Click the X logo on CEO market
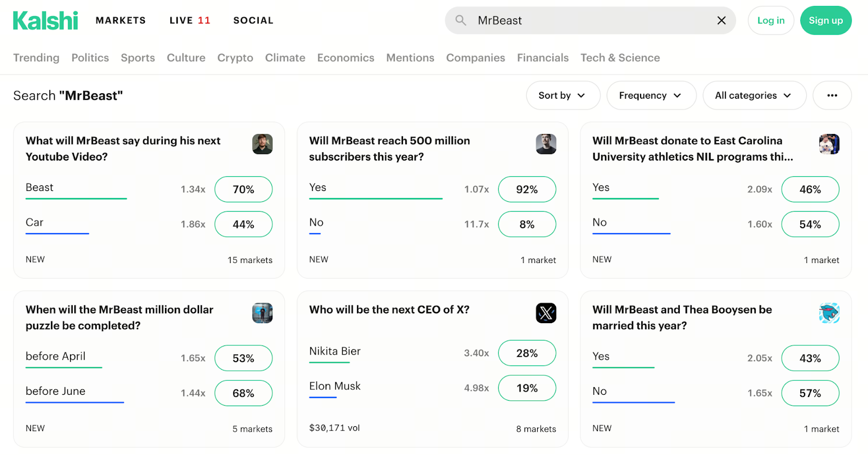The width and height of the screenshot is (868, 455). [546, 313]
